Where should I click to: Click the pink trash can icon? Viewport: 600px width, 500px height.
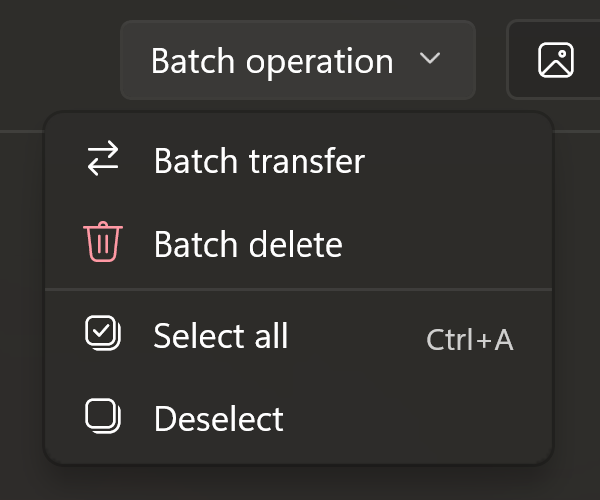103,242
